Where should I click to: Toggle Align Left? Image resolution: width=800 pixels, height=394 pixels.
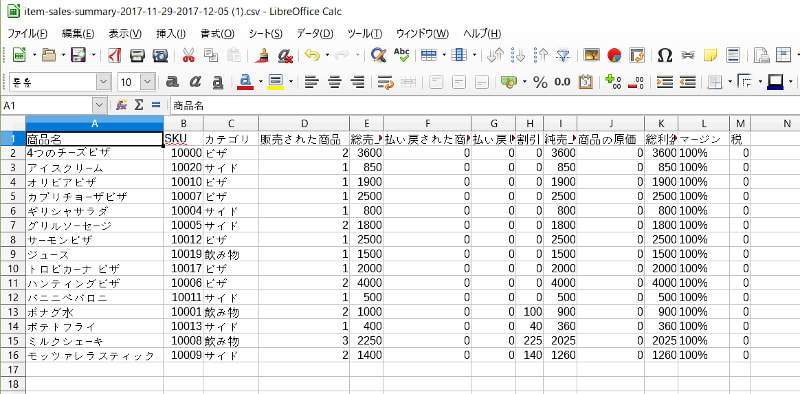311,82
